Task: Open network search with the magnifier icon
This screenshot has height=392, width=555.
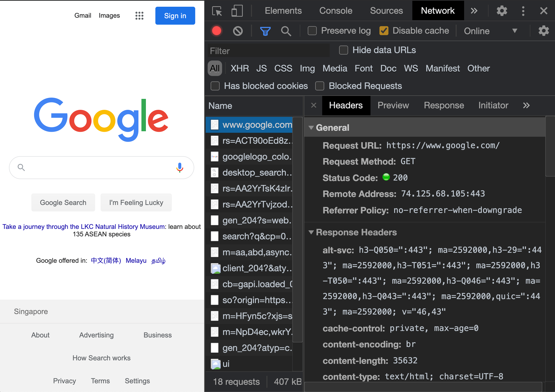Action: tap(286, 31)
